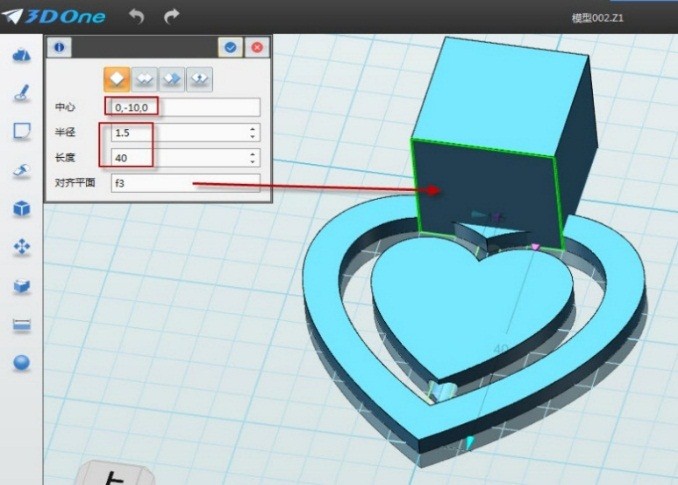Undo the last action
Screen dimensions: 678x485
pyautogui.click(x=137, y=17)
